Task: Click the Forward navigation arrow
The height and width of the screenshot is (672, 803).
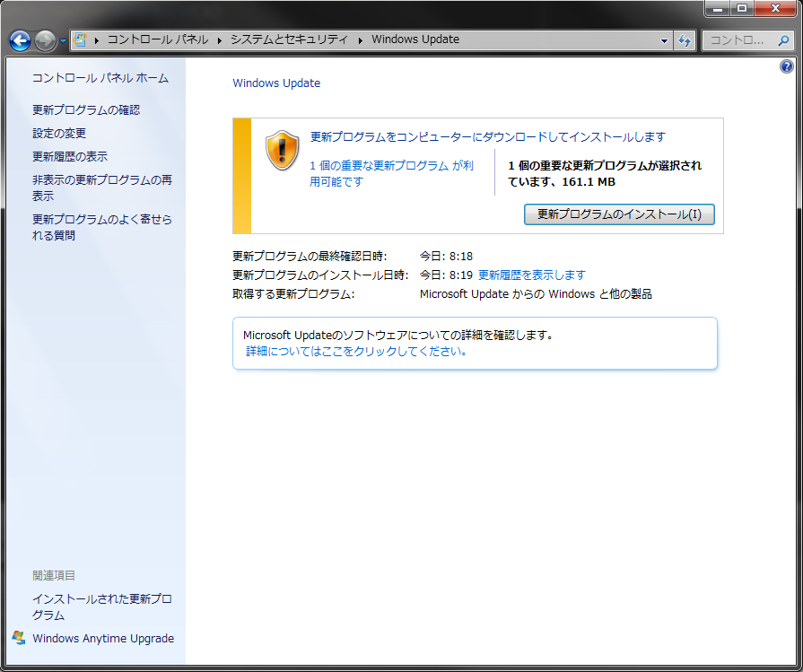Action: pyautogui.click(x=45, y=40)
